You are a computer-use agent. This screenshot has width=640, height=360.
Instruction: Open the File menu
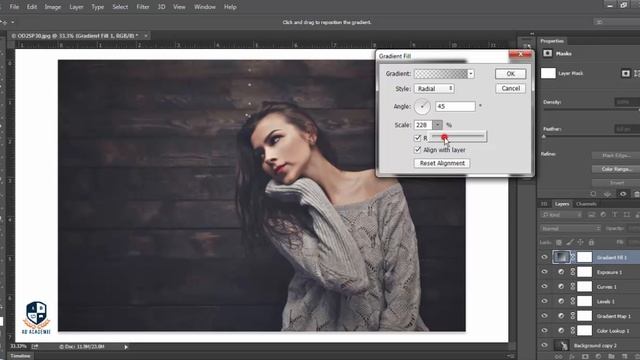14,7
